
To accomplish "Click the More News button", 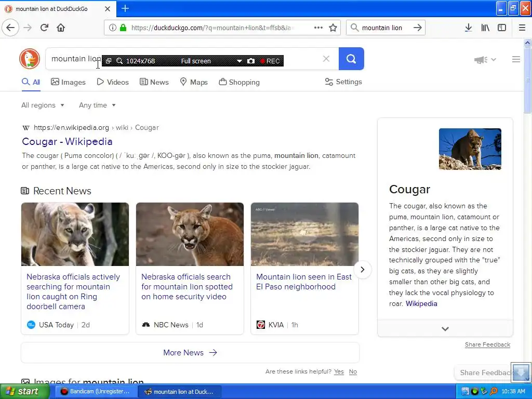I will 190,353.
